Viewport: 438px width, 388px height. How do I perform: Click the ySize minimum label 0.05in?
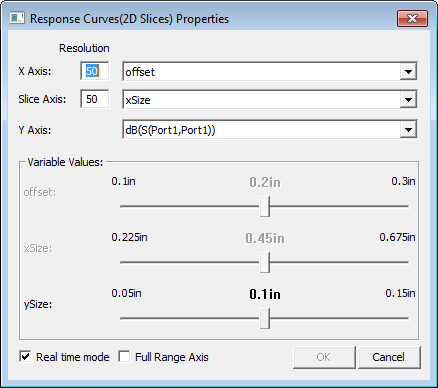click(127, 293)
